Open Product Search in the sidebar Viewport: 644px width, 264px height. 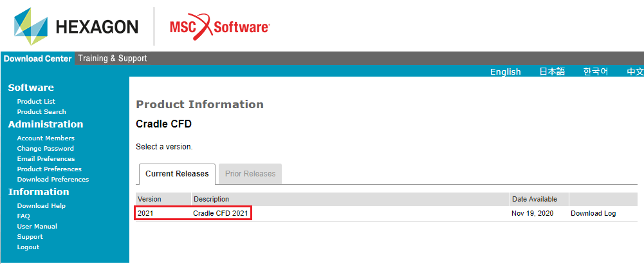pos(41,111)
